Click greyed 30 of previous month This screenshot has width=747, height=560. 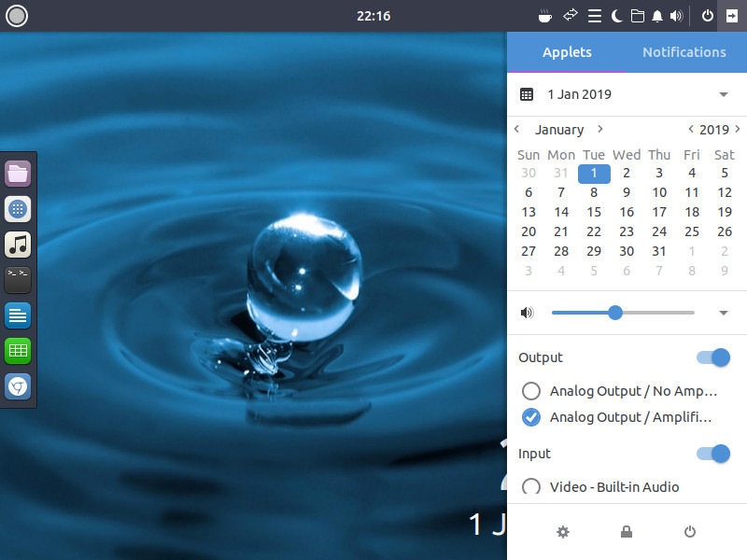point(529,174)
